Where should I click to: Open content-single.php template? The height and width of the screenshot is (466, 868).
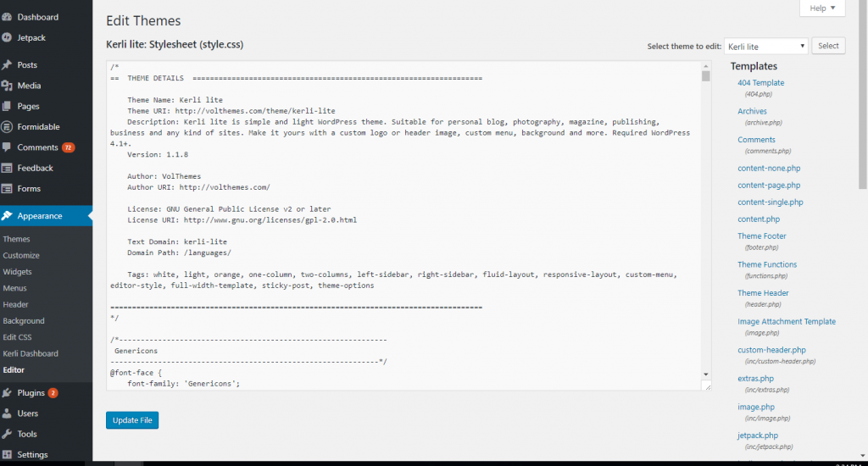tap(770, 202)
